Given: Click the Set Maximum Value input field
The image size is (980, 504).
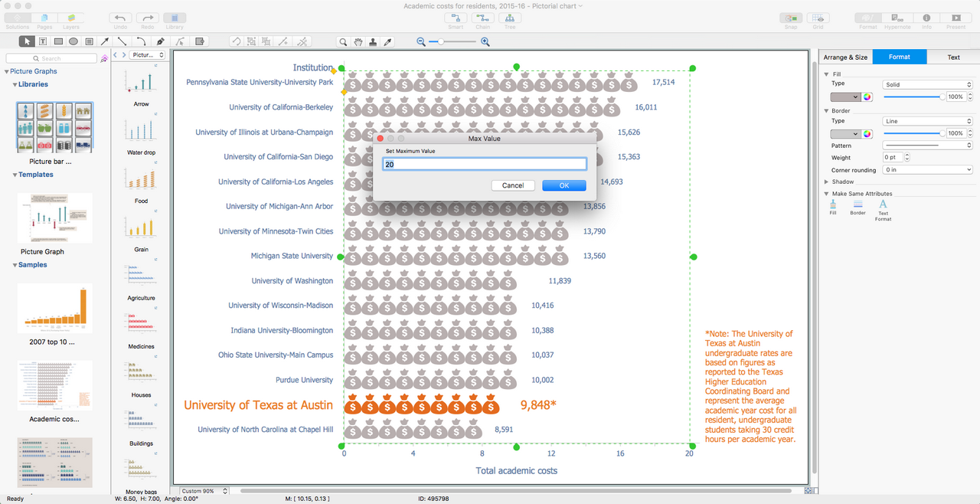Looking at the screenshot, I should [x=485, y=165].
